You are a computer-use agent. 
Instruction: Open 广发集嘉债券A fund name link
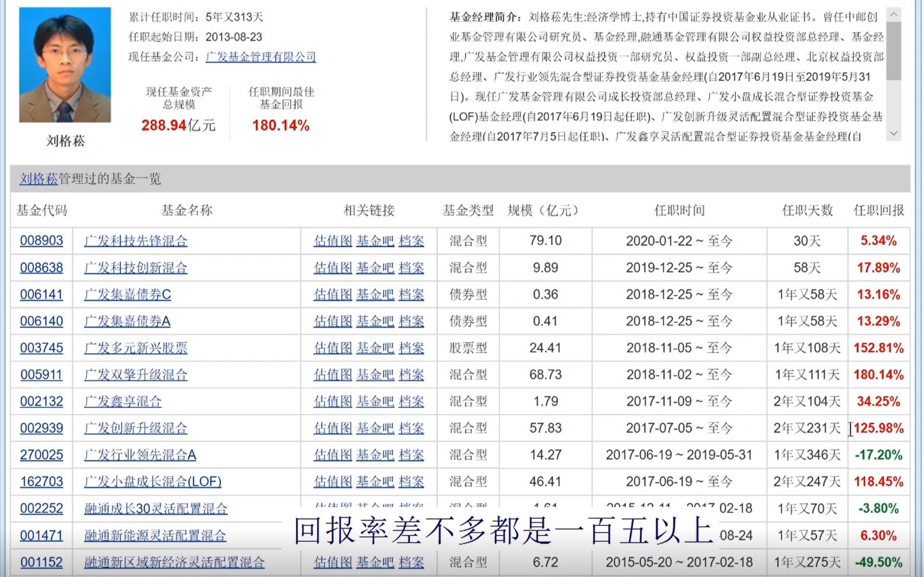point(127,322)
